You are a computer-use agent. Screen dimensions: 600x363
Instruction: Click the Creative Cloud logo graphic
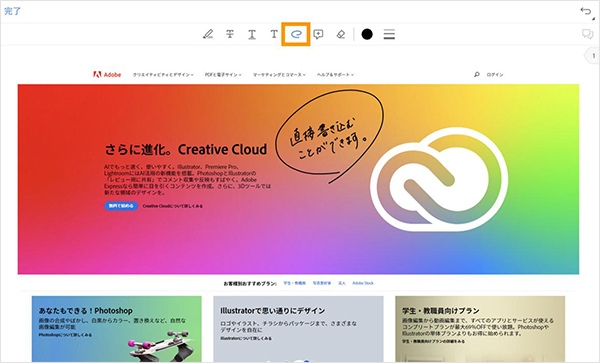(x=439, y=179)
